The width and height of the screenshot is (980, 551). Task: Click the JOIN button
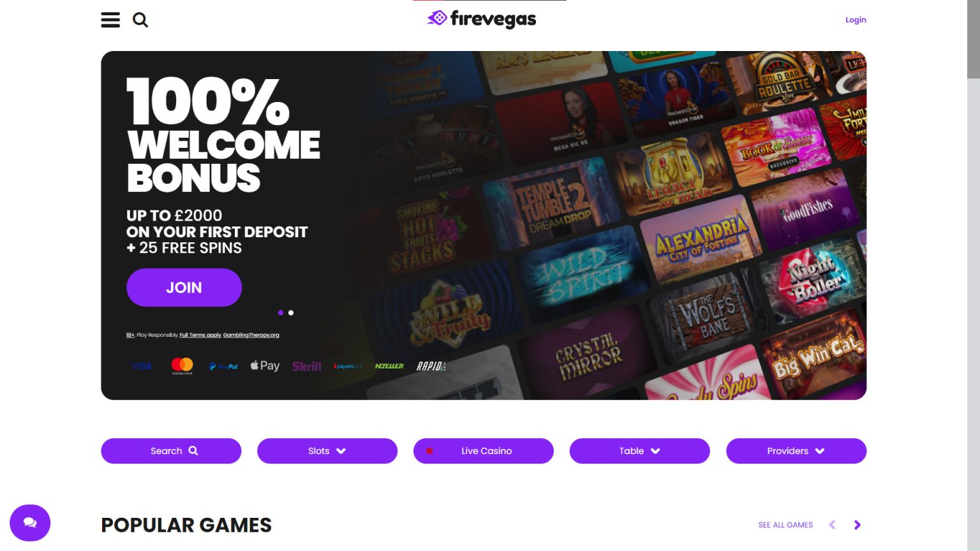point(184,288)
